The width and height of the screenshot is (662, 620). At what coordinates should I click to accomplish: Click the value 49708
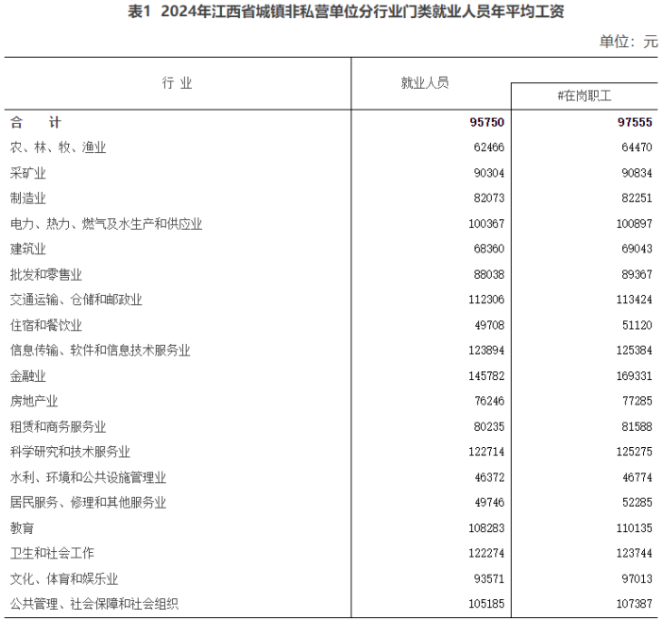(490, 325)
